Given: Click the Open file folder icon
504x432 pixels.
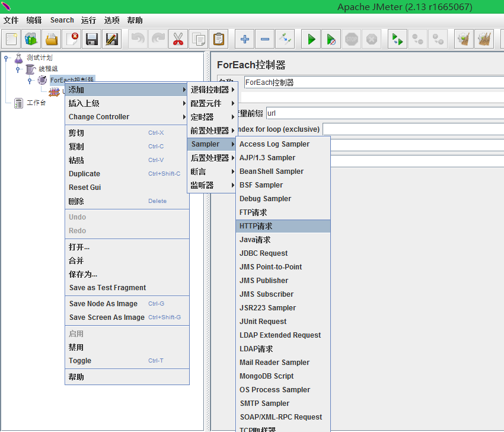Looking at the screenshot, I should coord(52,39).
